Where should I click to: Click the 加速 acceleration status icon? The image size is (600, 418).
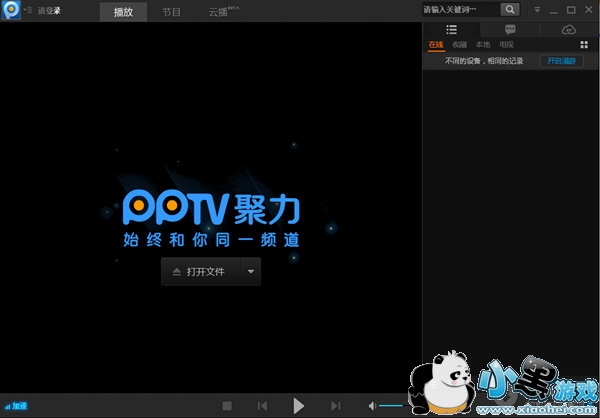(x=16, y=406)
